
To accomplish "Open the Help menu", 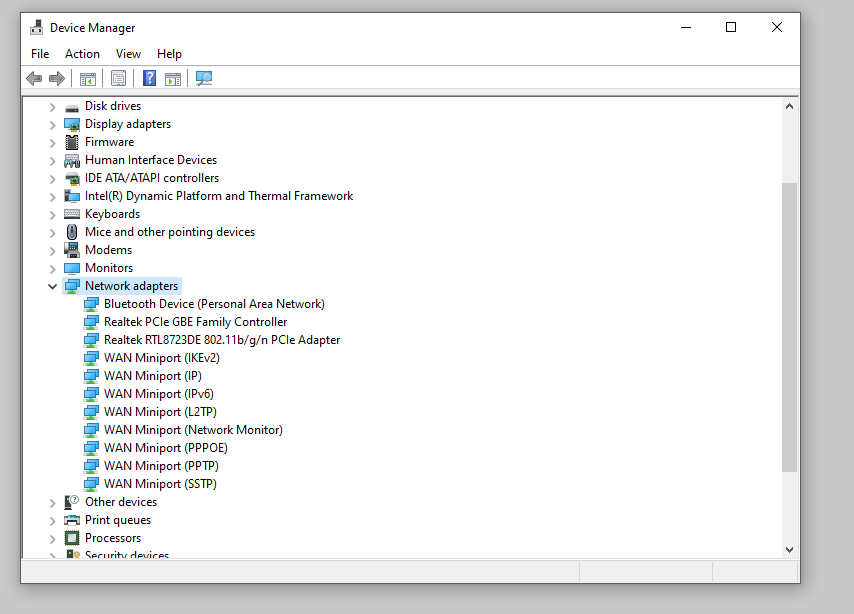I will pyautogui.click(x=169, y=54).
